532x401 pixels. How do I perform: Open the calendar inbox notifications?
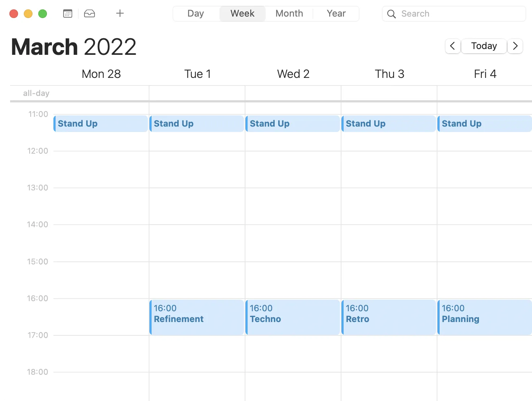(x=90, y=14)
